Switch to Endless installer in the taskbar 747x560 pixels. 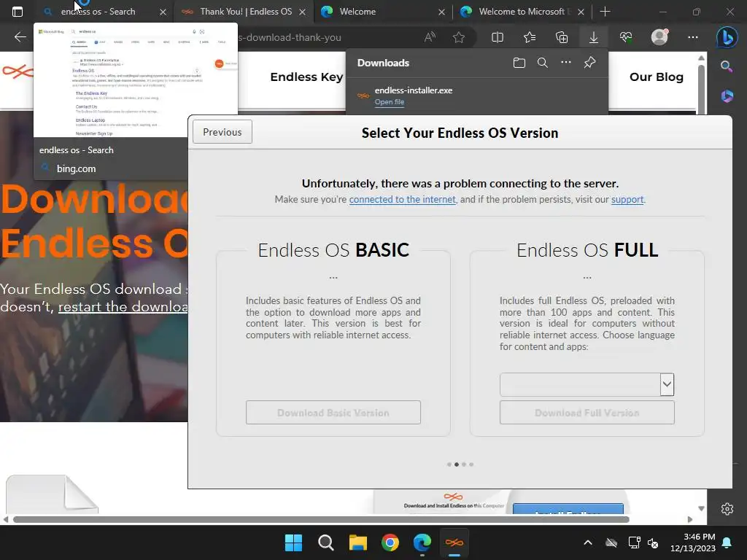tap(454, 542)
